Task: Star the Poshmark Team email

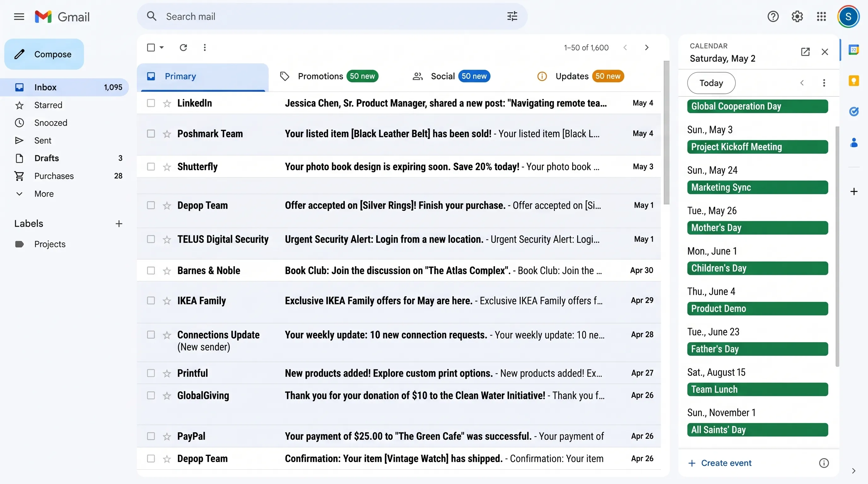Action: pyautogui.click(x=167, y=134)
